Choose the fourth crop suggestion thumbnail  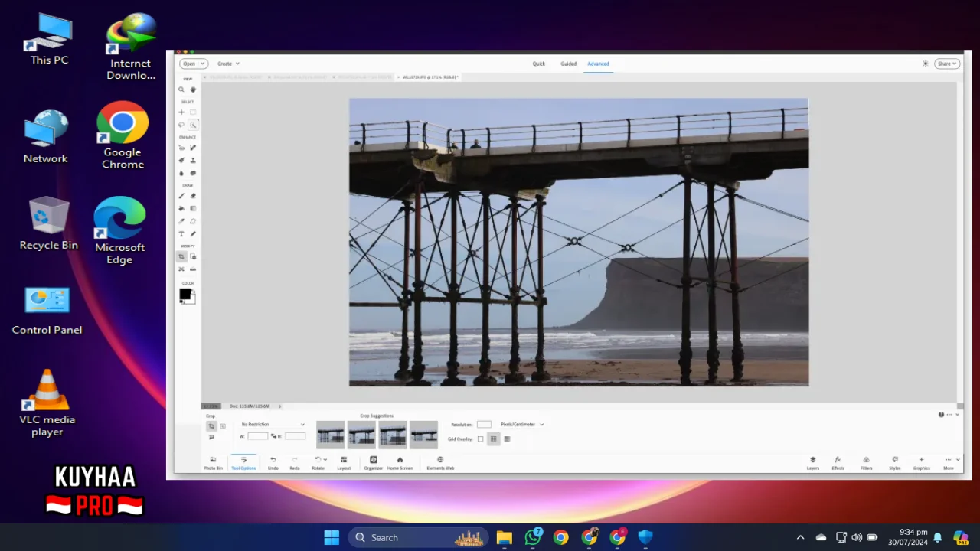[423, 434]
